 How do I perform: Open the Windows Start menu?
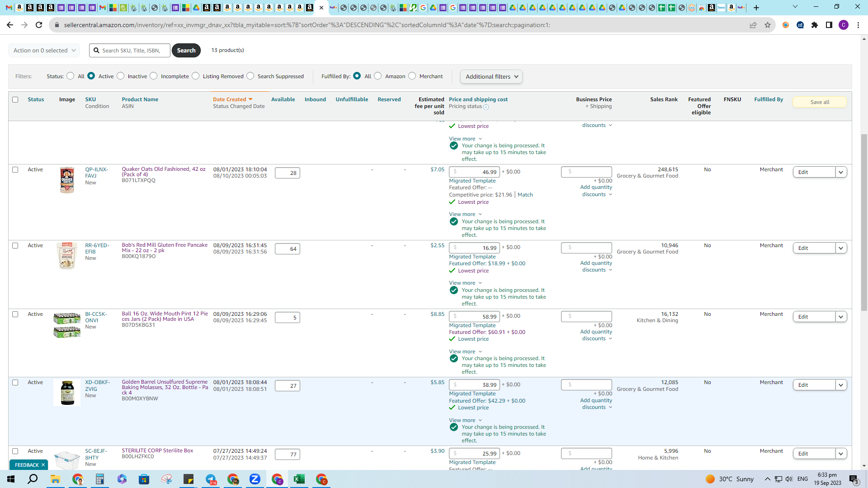coord(11,479)
